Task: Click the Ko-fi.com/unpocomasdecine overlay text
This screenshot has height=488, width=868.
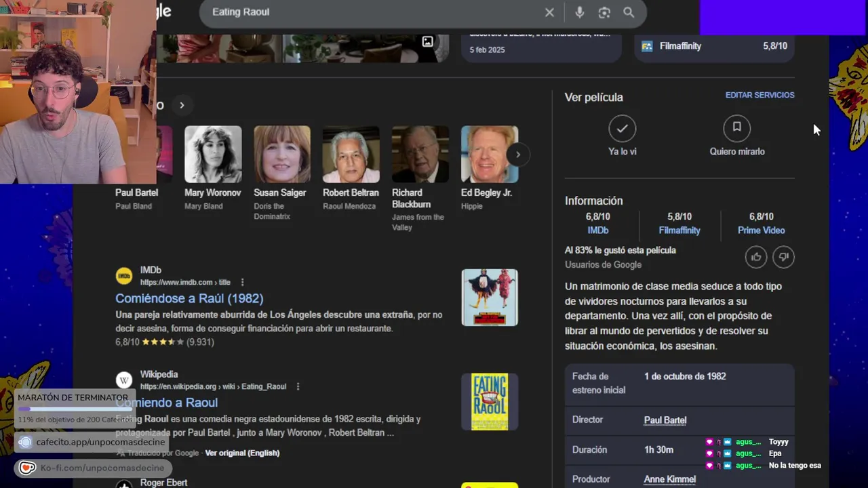Action: [102, 468]
